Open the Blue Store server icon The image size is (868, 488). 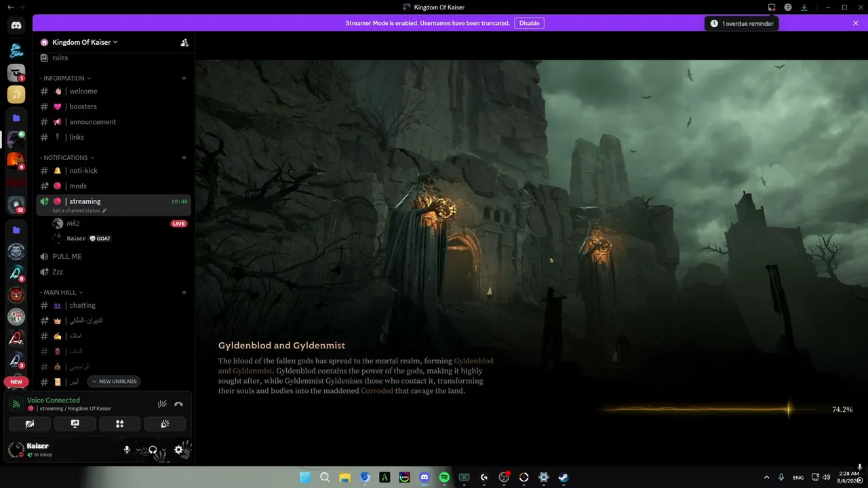click(16, 50)
